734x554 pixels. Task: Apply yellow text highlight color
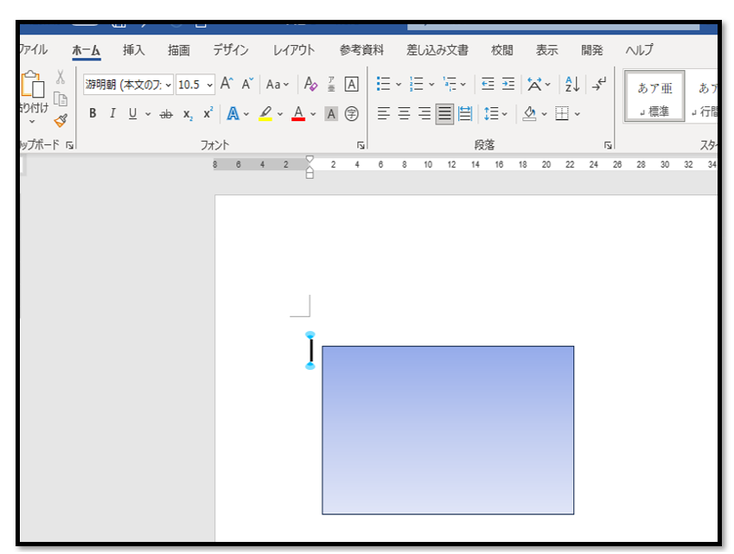point(265,114)
